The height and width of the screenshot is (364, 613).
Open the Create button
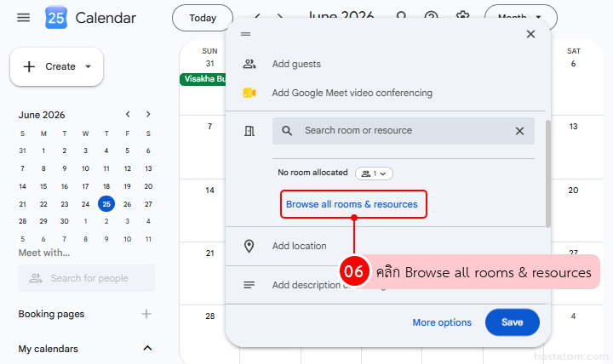tap(57, 67)
